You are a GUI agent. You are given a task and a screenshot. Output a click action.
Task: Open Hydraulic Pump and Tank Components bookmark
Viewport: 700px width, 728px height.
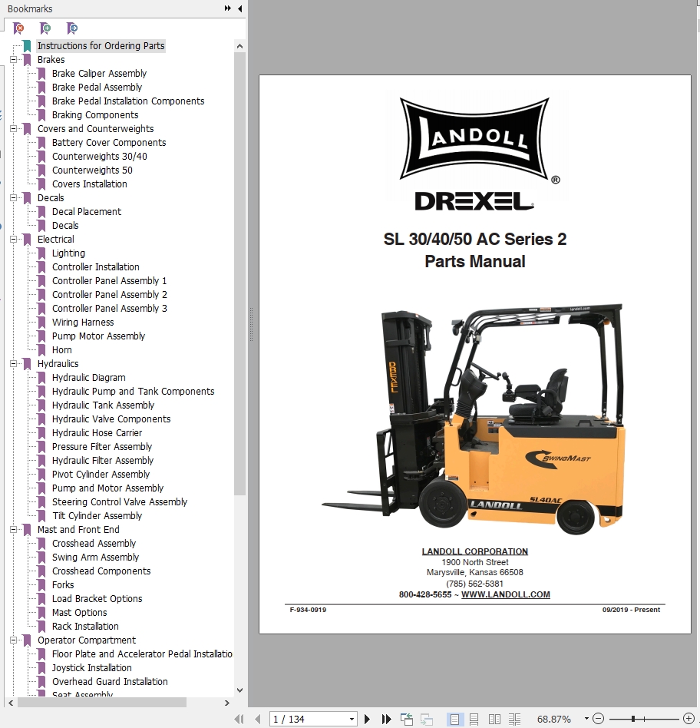[134, 392]
